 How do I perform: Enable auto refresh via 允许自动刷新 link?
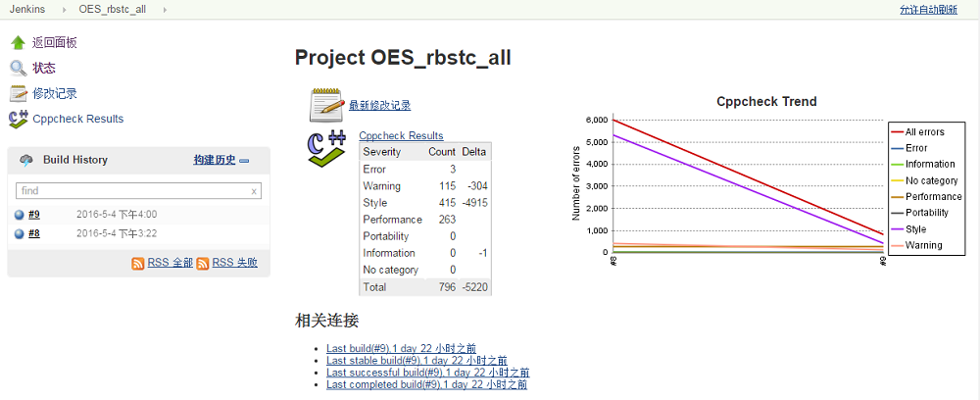click(x=928, y=10)
